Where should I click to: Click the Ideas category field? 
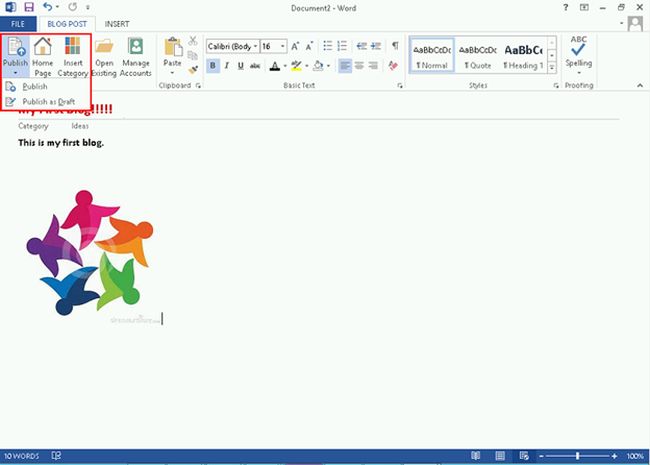tap(80, 126)
